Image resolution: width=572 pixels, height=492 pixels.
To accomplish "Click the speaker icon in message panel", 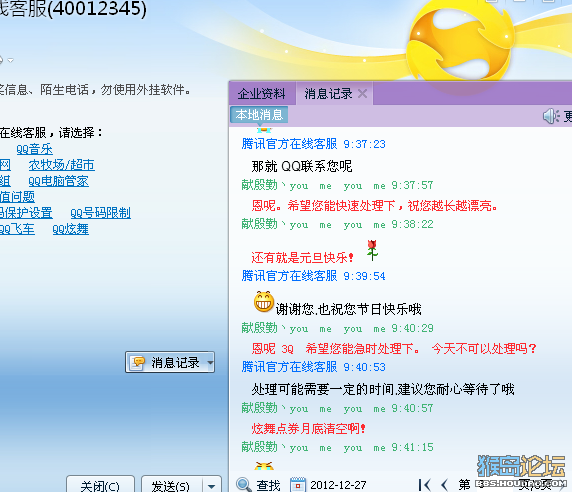I will pyautogui.click(x=551, y=116).
